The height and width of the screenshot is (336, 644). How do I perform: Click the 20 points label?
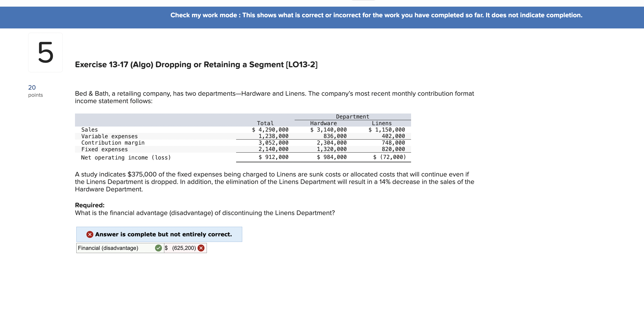click(x=35, y=91)
